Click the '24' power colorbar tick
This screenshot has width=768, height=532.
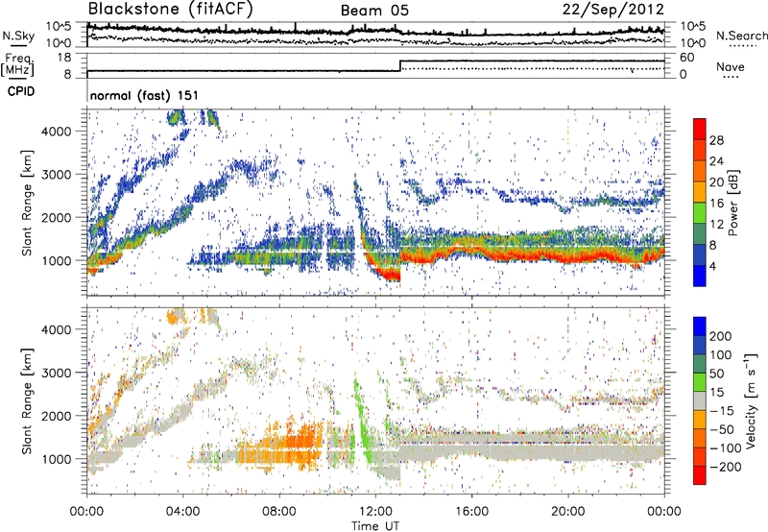[x=716, y=161]
